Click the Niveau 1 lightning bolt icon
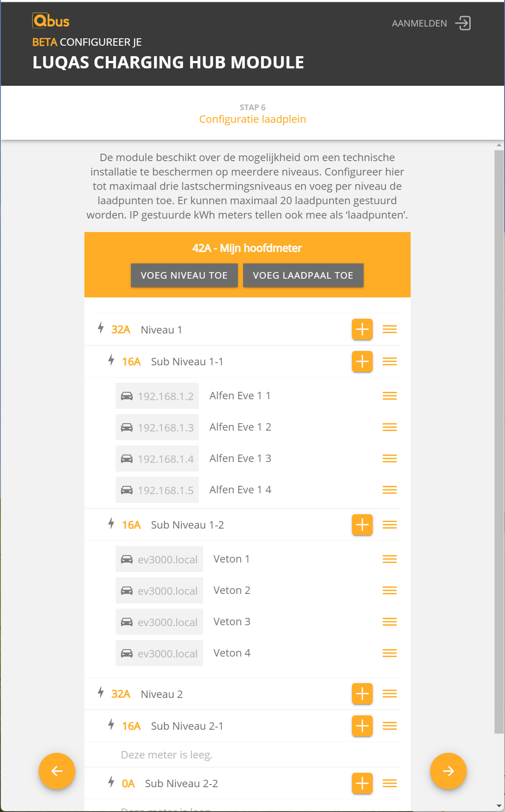 pos(101,328)
